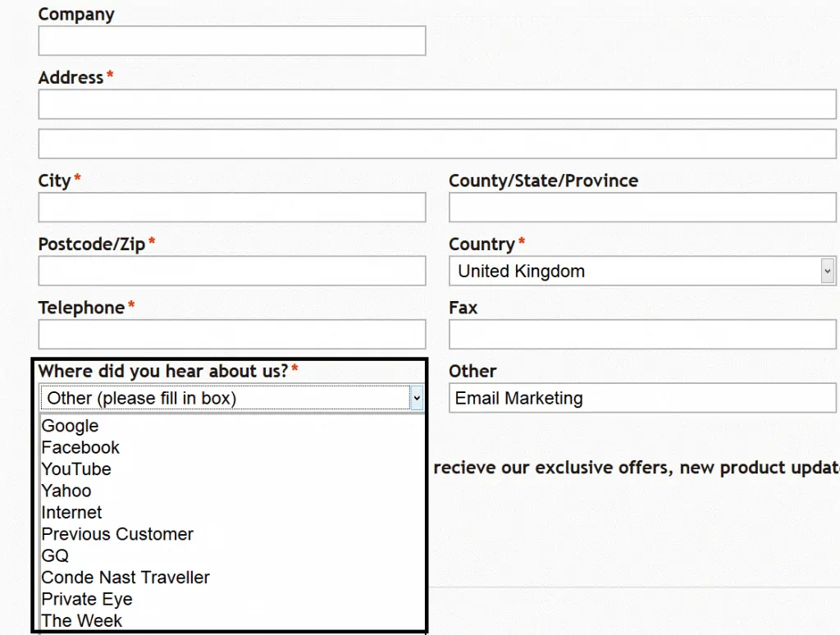The image size is (840, 635).
Task: Collapse the 'Where did you hear about us' dropdown
Action: 416,398
